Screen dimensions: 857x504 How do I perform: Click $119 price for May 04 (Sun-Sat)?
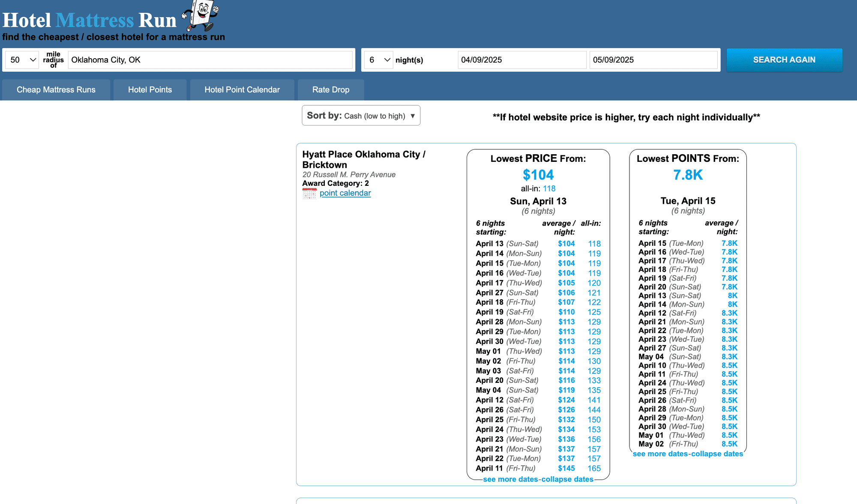[566, 390]
